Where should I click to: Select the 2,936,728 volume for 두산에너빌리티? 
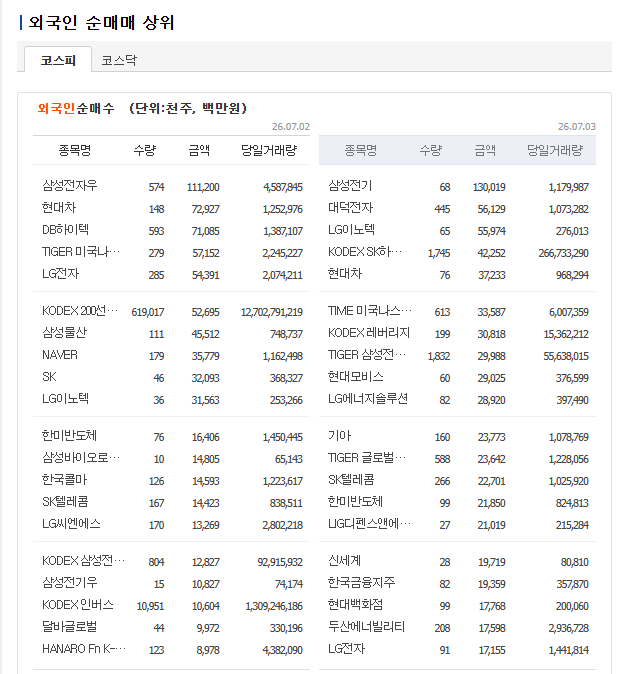569,628
